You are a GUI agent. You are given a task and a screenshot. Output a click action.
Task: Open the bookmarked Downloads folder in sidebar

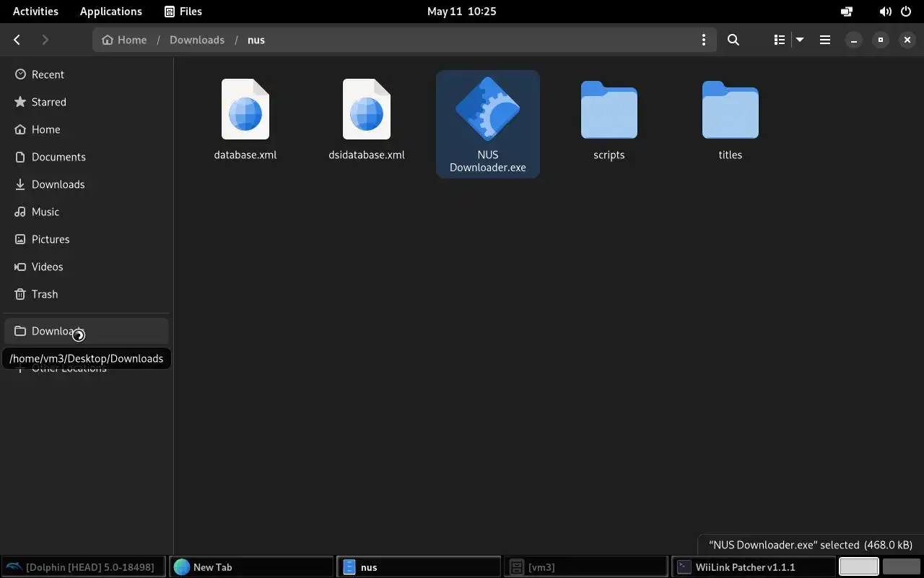coord(87,331)
